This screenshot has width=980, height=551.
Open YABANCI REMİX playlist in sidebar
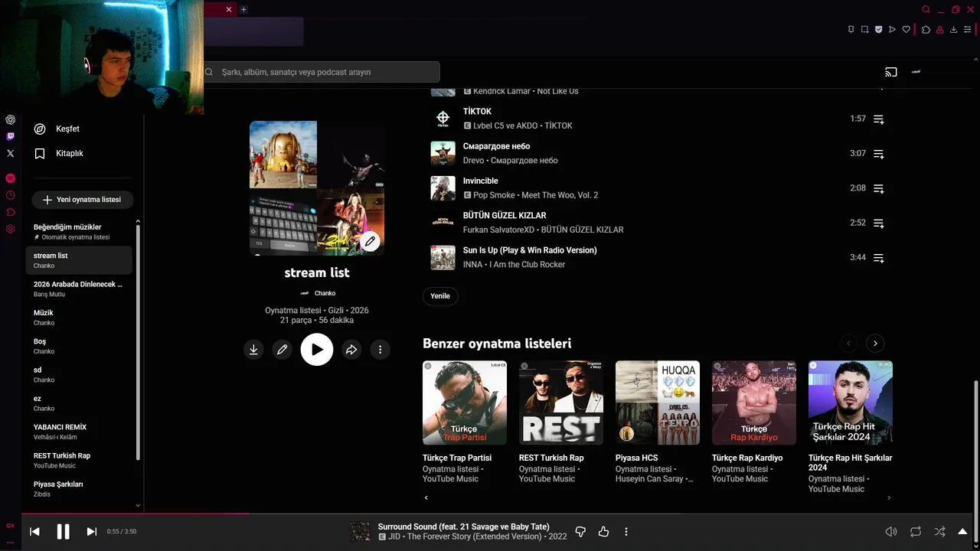79,432
